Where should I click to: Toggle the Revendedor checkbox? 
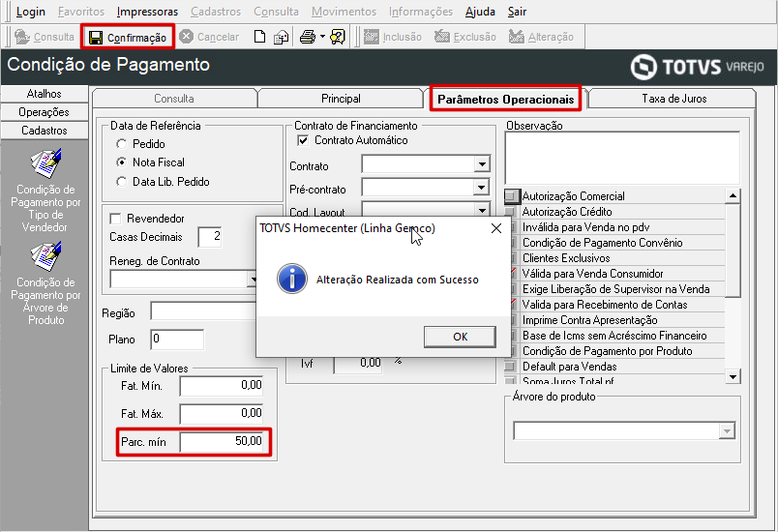pos(115,219)
